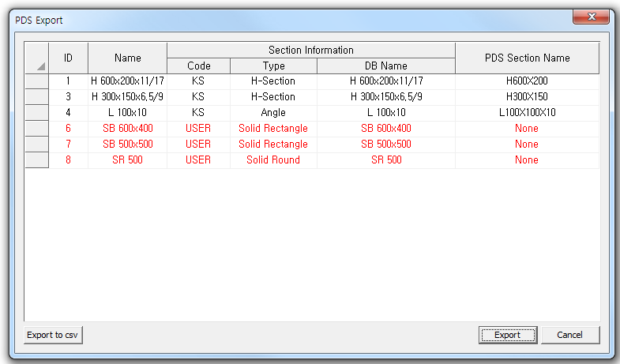Viewport: 620px width, 364px height.
Task: Click PDS section cell L100X100X10
Action: (527, 113)
